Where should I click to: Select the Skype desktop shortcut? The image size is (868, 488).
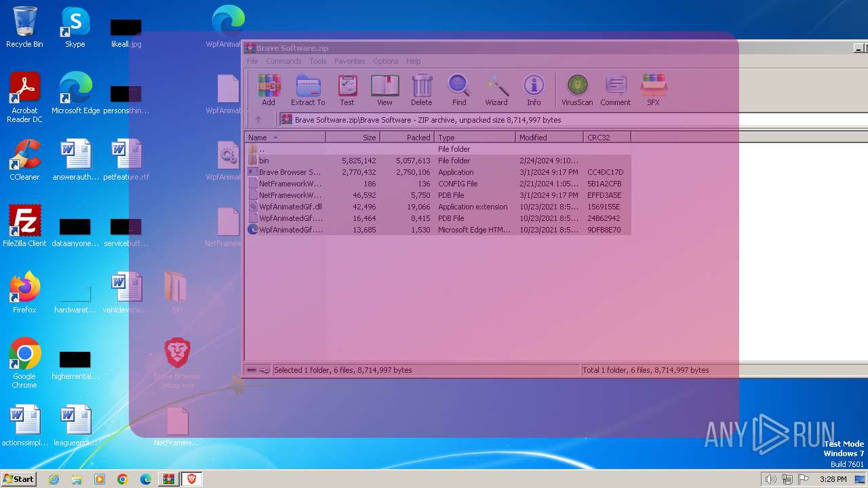(x=75, y=27)
